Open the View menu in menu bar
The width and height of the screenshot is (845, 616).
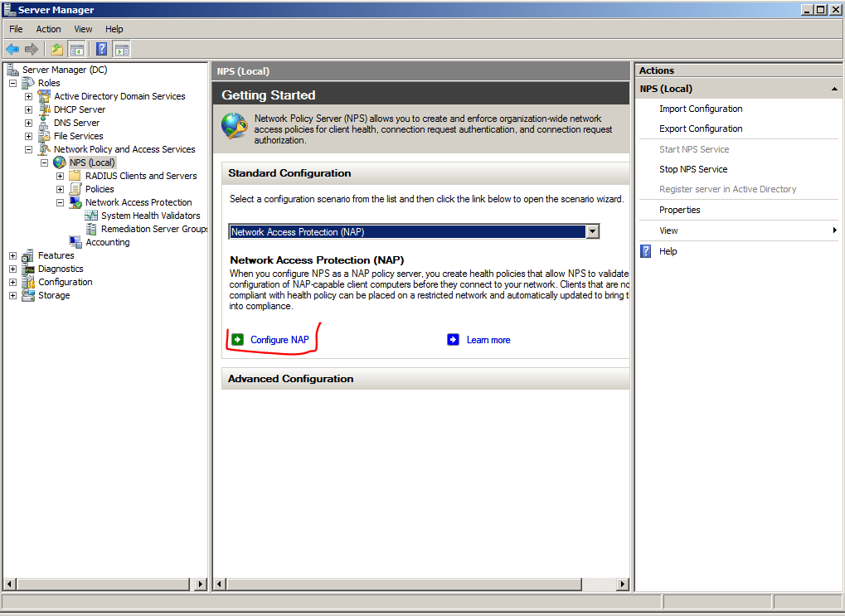83,29
